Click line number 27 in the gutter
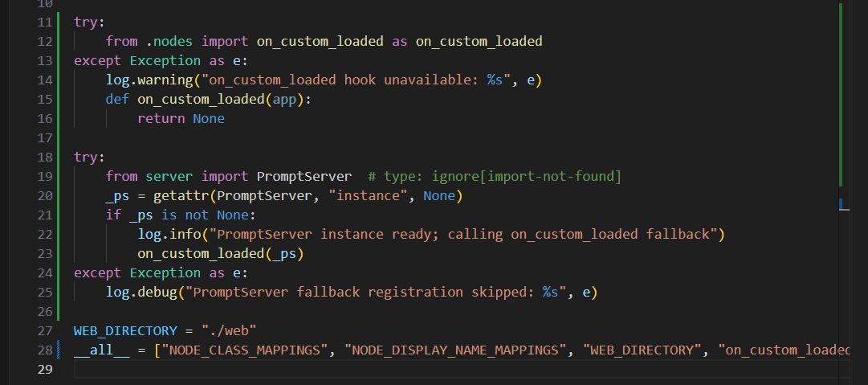This screenshot has width=868, height=385. [x=44, y=330]
